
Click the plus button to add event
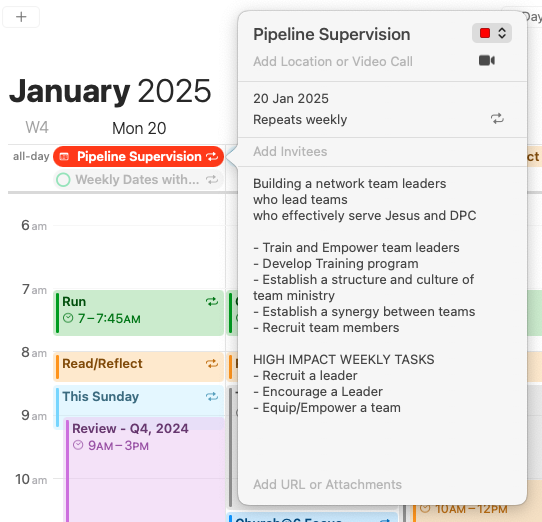tap(21, 17)
